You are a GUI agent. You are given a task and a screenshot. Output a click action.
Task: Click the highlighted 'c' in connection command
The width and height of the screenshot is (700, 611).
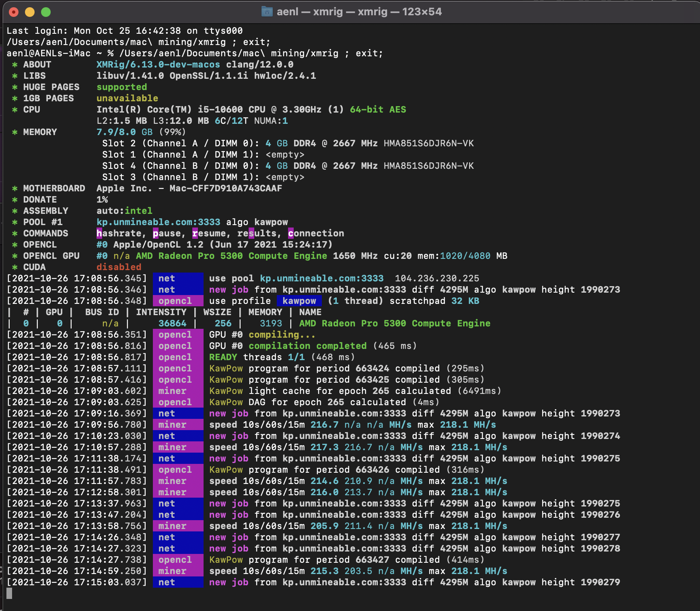coord(290,233)
